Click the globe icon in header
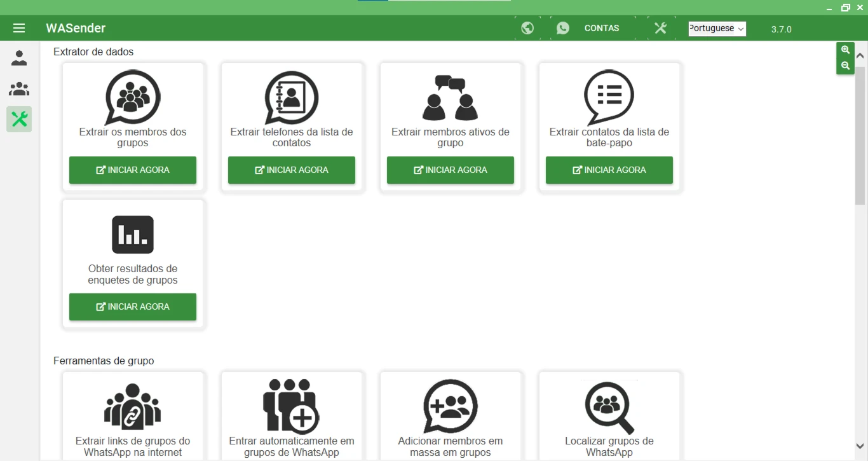This screenshot has height=461, width=868. pyautogui.click(x=527, y=28)
